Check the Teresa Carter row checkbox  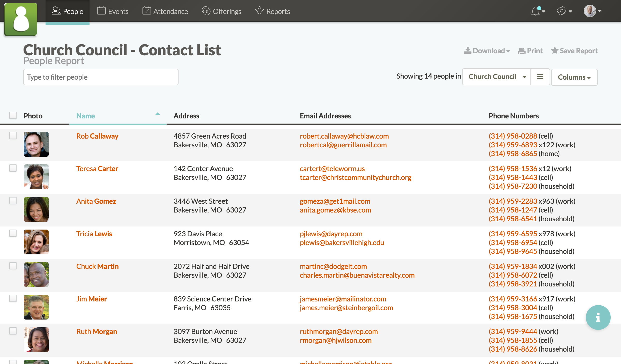click(13, 168)
